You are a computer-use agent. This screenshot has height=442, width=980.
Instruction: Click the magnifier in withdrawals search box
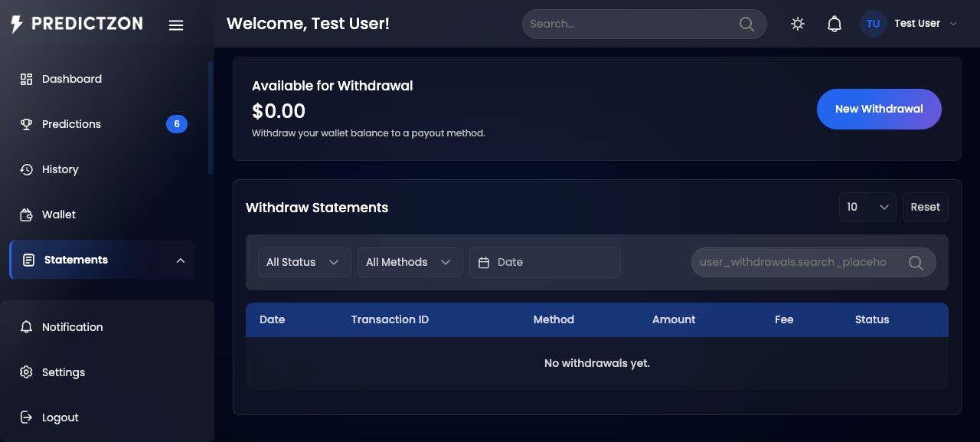coord(916,262)
